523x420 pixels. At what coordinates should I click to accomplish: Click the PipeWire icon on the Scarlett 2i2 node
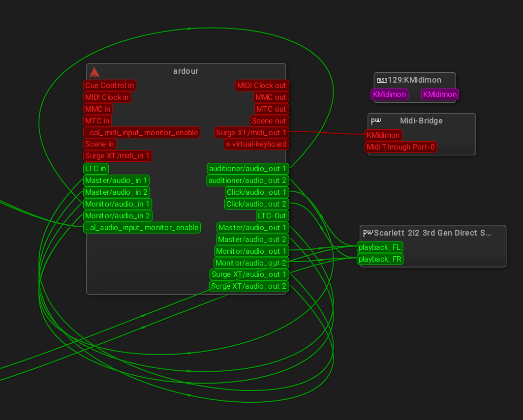pos(368,233)
